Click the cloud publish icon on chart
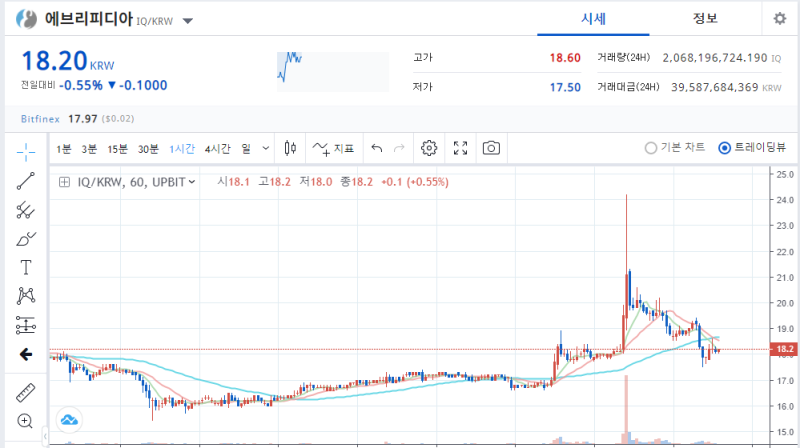Screen dimensions: 800x448 point(69,420)
